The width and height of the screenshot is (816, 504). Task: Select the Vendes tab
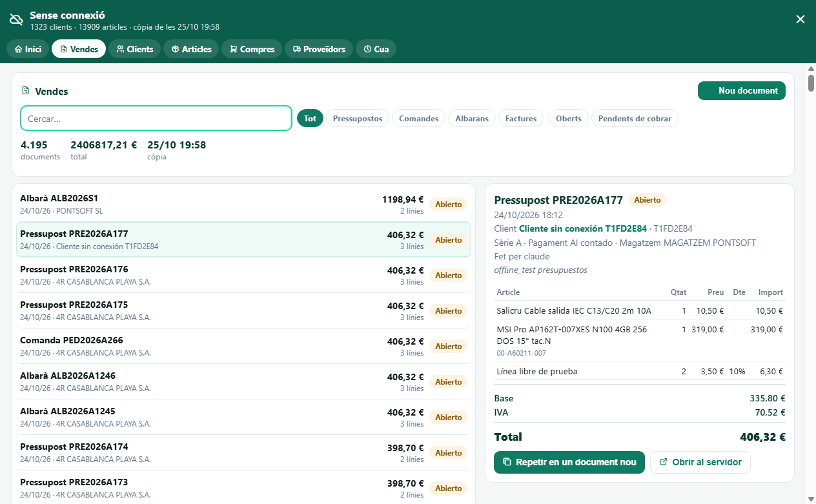click(x=79, y=49)
